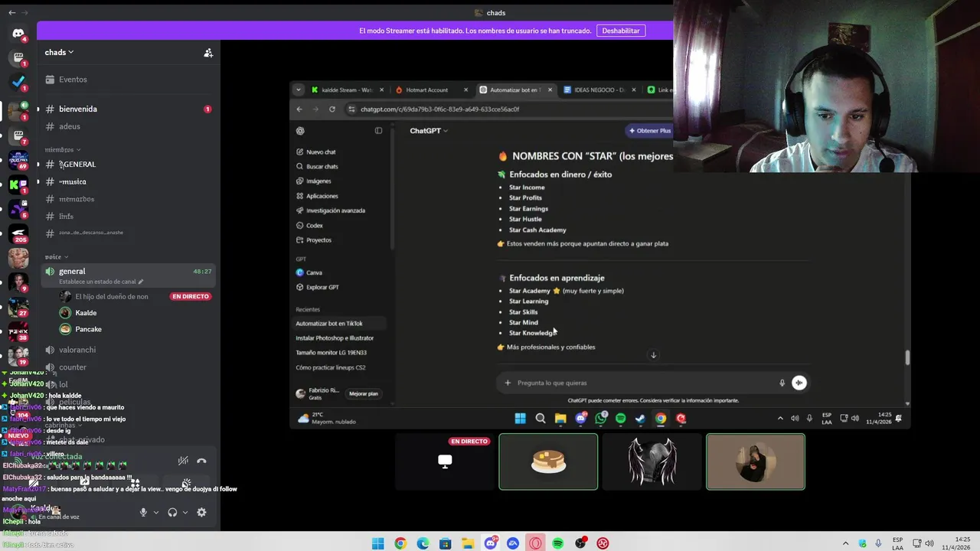The height and width of the screenshot is (551, 980).
Task: Select the screen share EN DIRECTO tile
Action: click(x=445, y=461)
